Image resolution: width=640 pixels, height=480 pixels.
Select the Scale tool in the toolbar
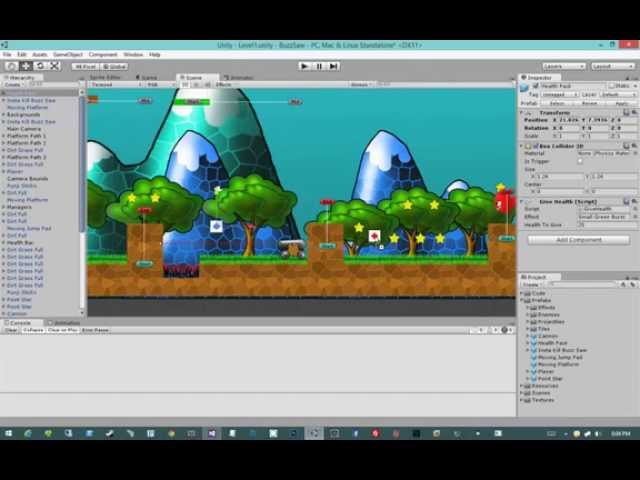(x=55, y=66)
